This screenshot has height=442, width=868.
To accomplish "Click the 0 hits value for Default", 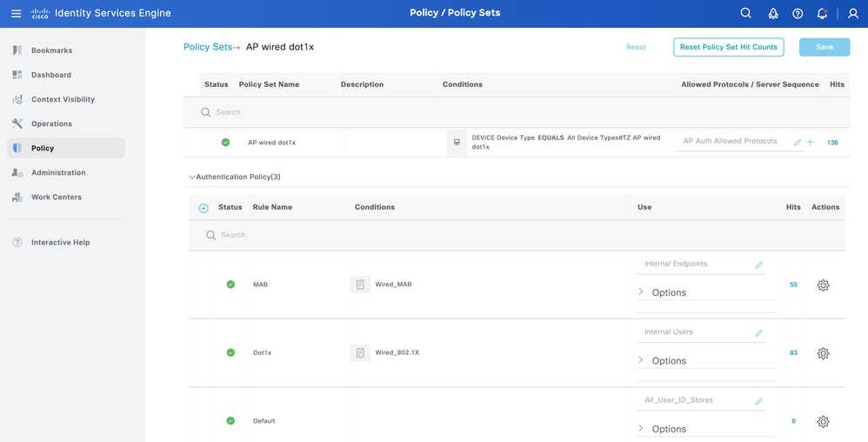I will [793, 421].
